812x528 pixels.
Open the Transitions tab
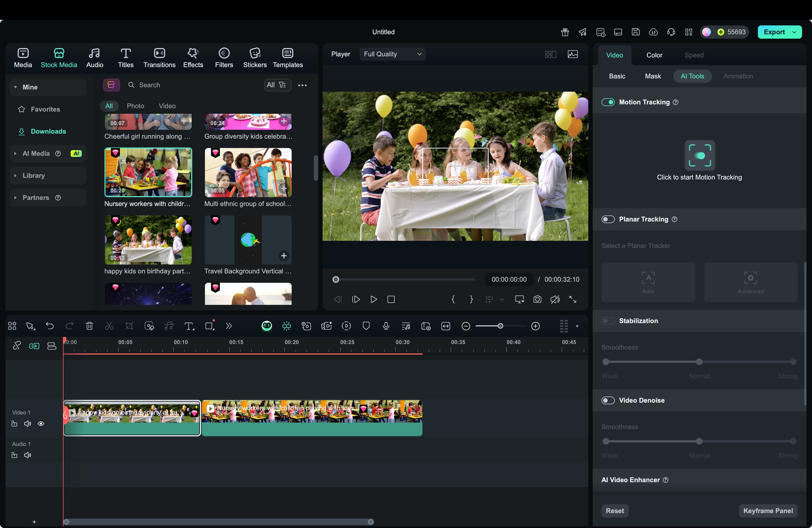(159, 58)
